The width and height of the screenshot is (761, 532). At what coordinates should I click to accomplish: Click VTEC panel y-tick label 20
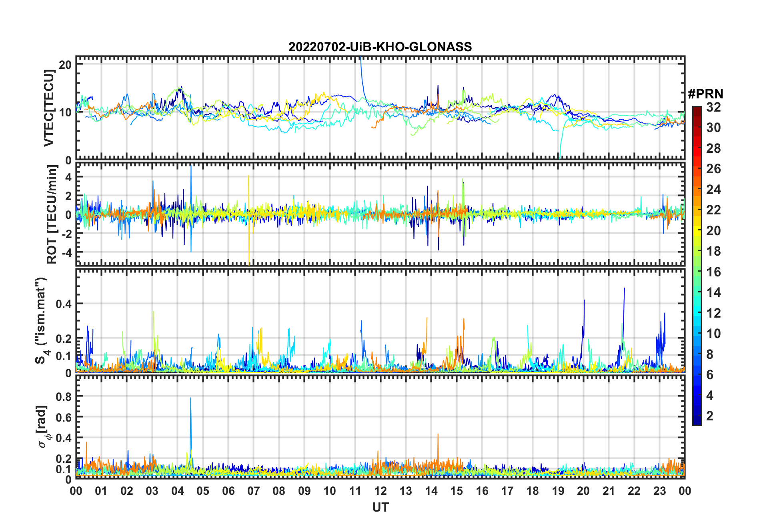[65, 64]
